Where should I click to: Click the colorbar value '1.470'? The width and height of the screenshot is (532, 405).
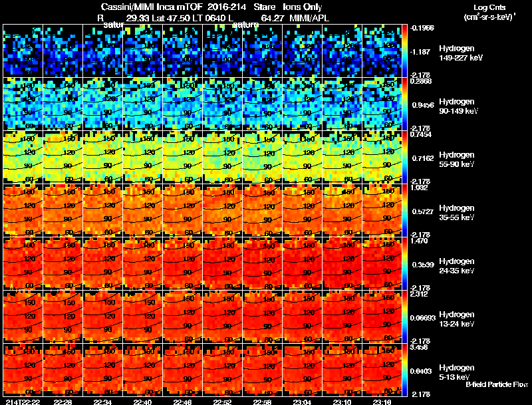pyautogui.click(x=419, y=241)
